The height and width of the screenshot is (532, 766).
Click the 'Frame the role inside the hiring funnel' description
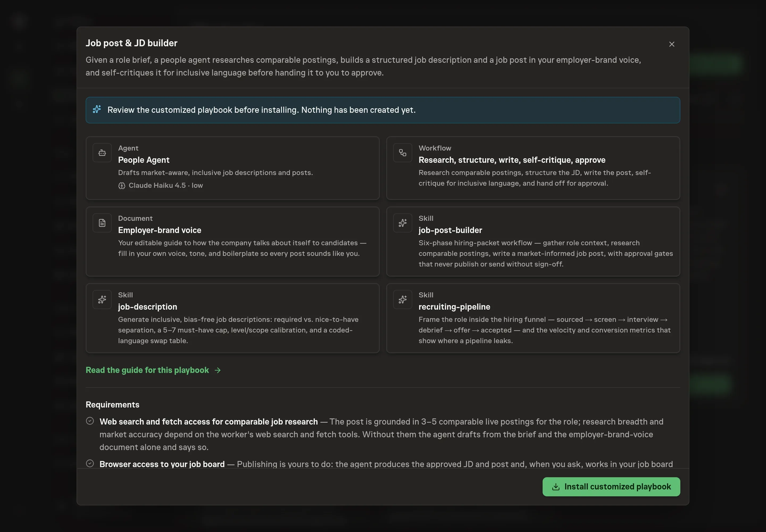pyautogui.click(x=544, y=330)
